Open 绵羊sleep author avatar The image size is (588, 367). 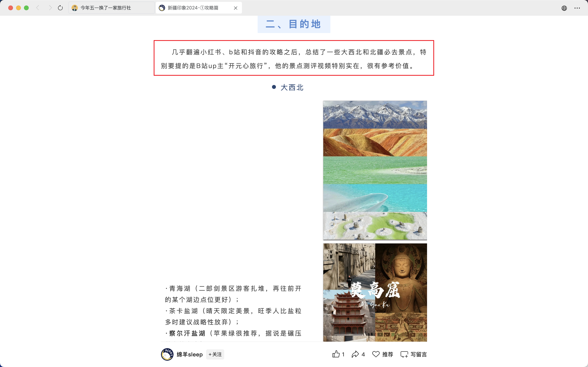coord(167,354)
